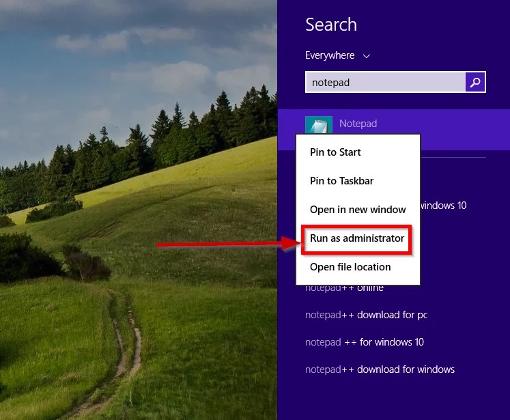Image resolution: width=510 pixels, height=420 pixels.
Task: Click the suggestion ending in windows 10 behind the menu
Action: 444,206
